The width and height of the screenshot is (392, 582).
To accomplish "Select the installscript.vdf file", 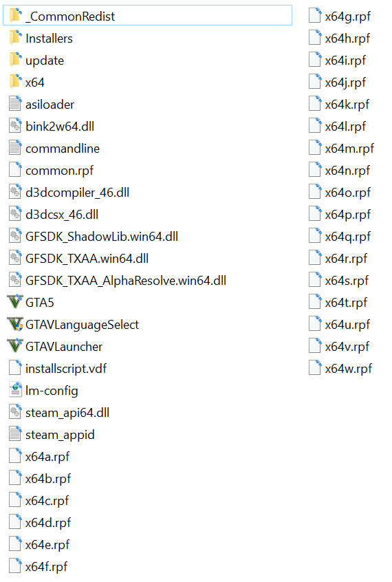I will click(x=58, y=368).
